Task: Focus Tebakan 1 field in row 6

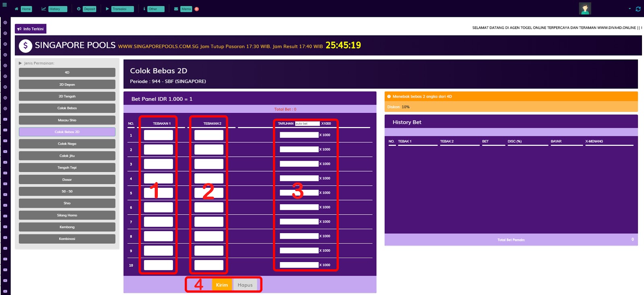Action: (159, 207)
